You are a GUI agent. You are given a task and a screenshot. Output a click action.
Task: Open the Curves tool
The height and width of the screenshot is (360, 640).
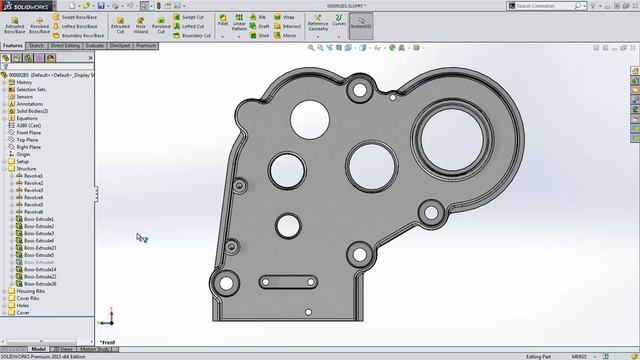tap(339, 20)
